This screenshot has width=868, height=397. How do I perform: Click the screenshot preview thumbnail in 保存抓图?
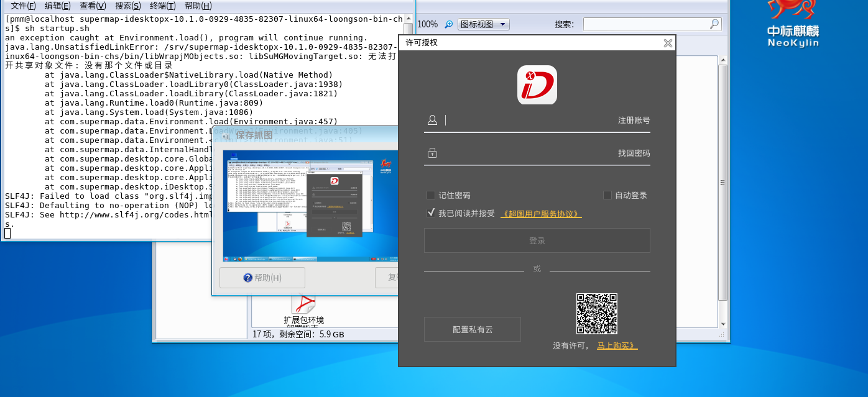click(311, 205)
